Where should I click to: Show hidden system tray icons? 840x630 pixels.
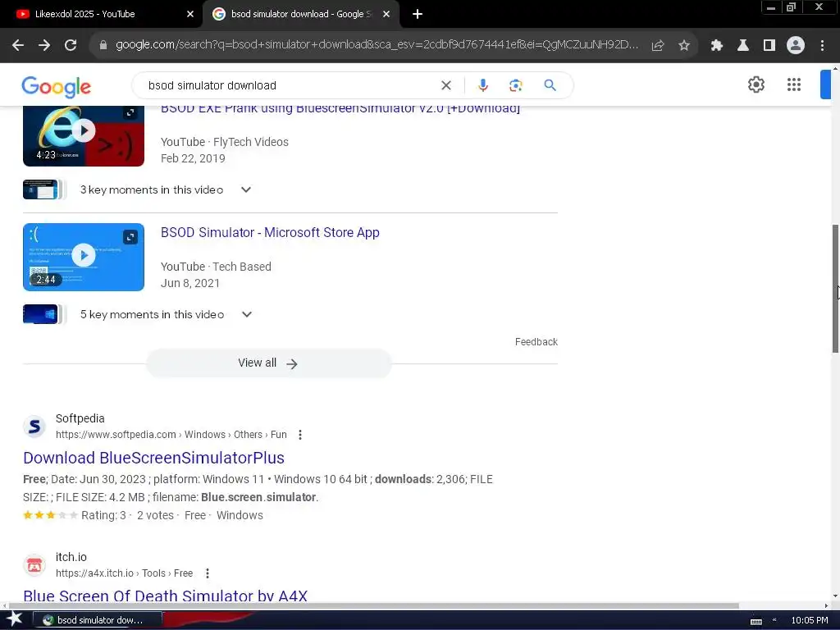774,620
